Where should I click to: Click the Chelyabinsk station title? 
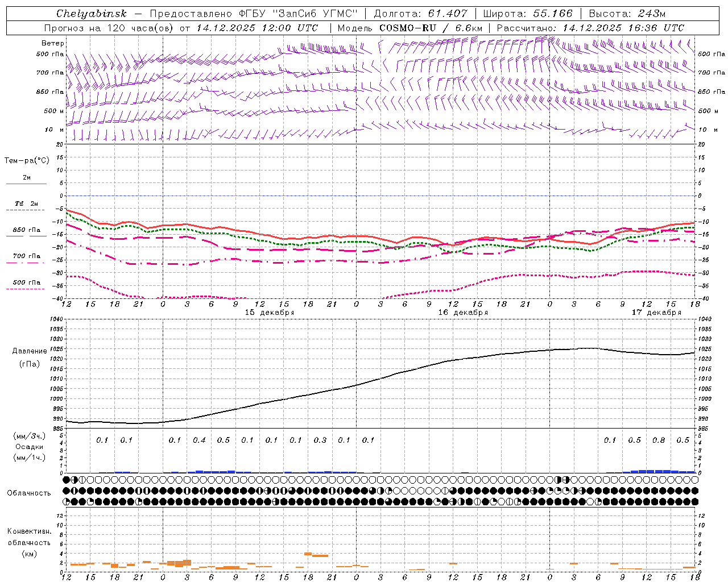point(91,14)
